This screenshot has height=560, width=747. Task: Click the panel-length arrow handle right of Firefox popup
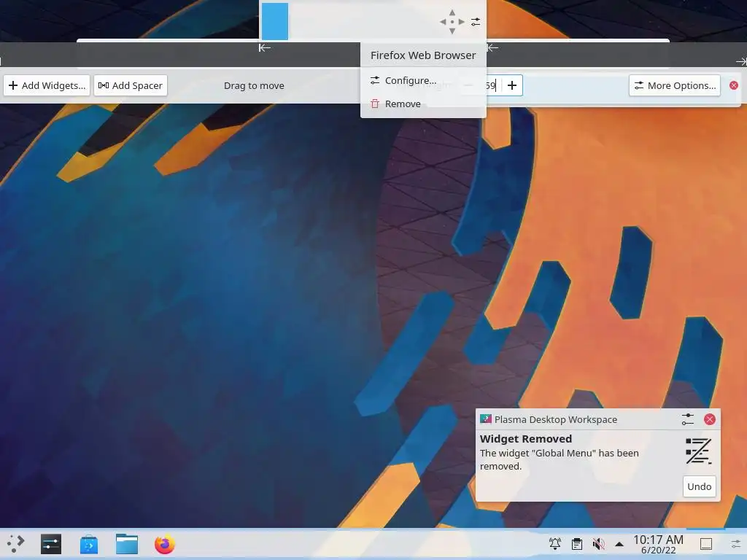493,47
